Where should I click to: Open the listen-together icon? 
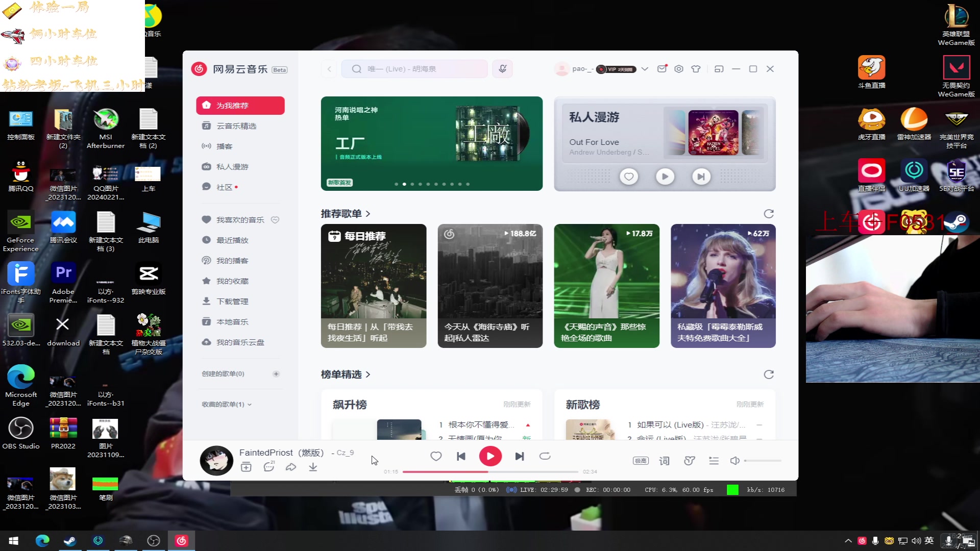[x=690, y=461]
